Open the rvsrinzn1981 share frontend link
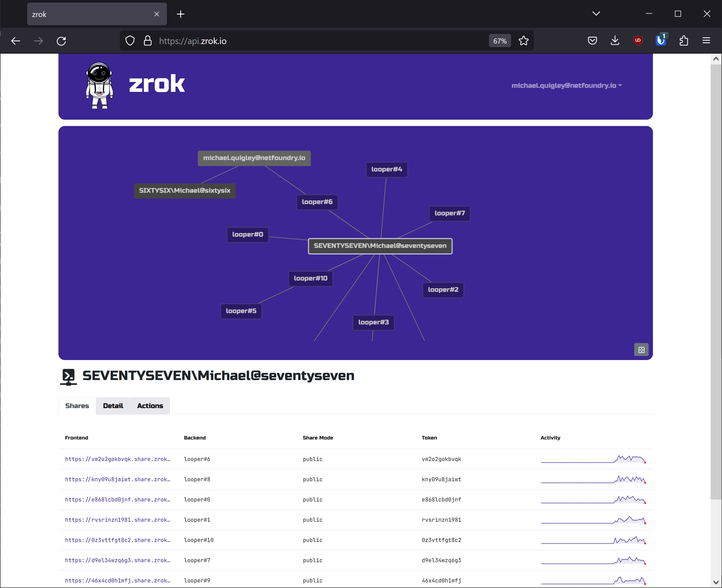Image resolution: width=722 pixels, height=588 pixels. pos(118,520)
